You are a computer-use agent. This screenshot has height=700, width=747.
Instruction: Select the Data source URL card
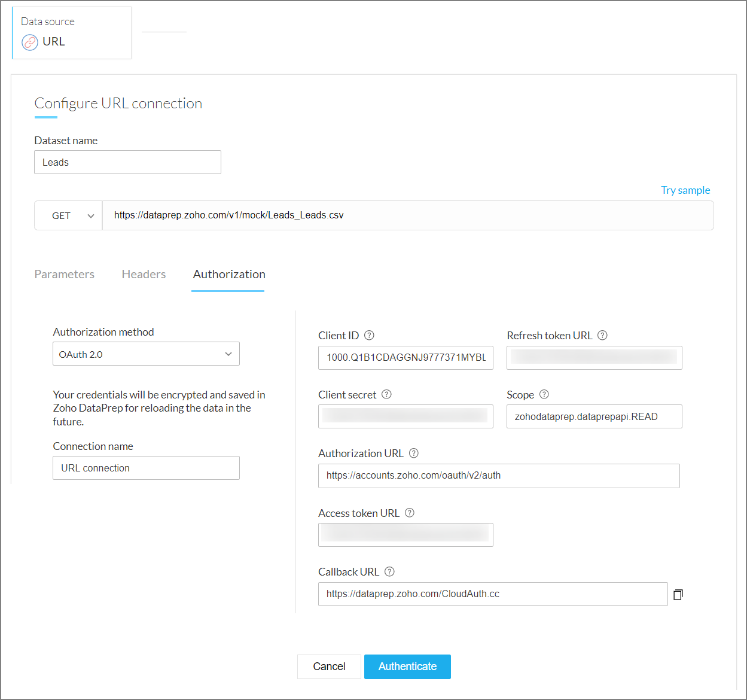(72, 33)
